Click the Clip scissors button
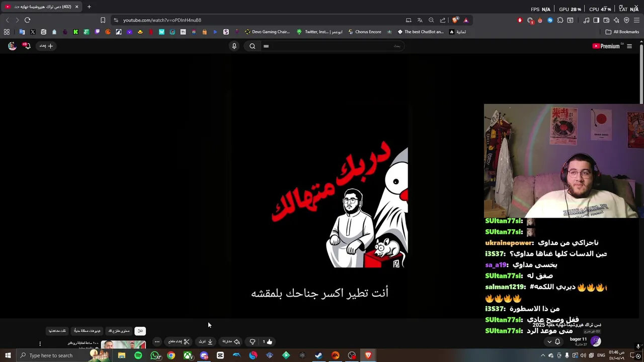644x362 pixels. tap(179, 342)
